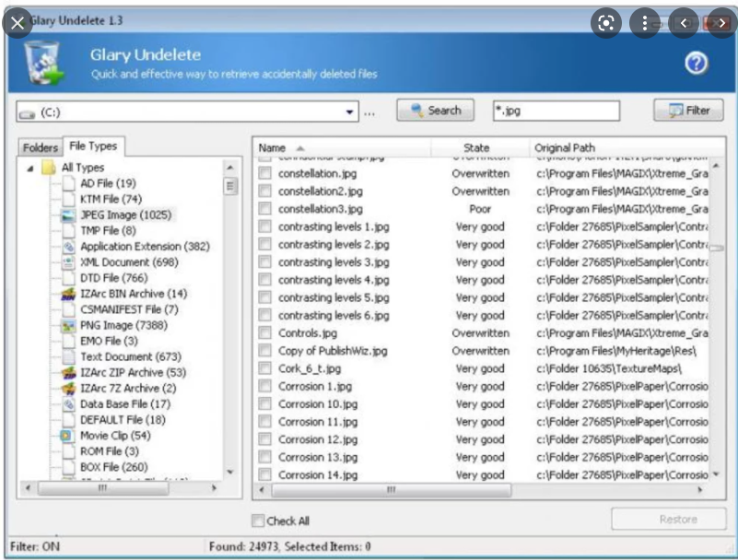Image resolution: width=738 pixels, height=560 pixels.
Task: Click the XML Document icon
Action: click(x=68, y=262)
